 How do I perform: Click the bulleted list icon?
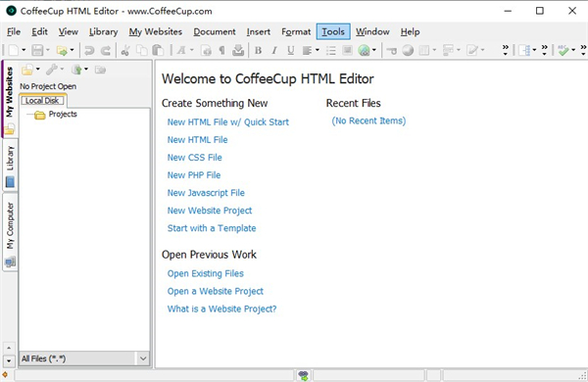pos(331,50)
